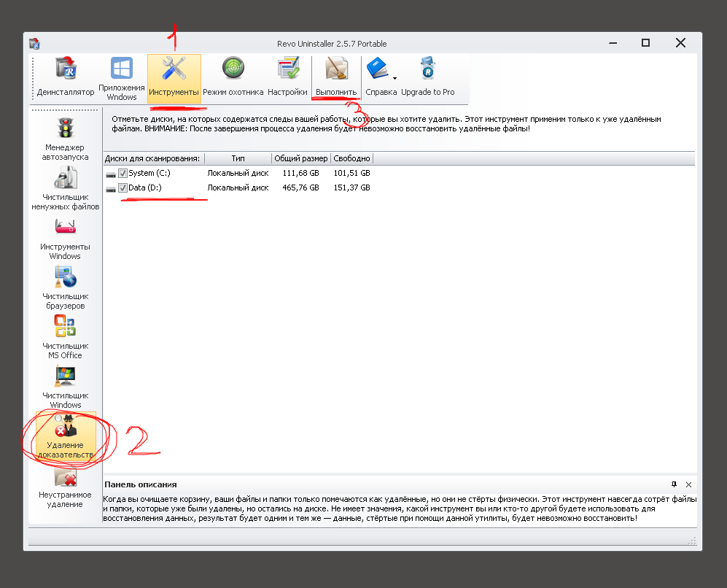Screen dimensions: 727x588
Task: Open Чистильщик MS Office tool
Action: pyautogui.click(x=65, y=337)
